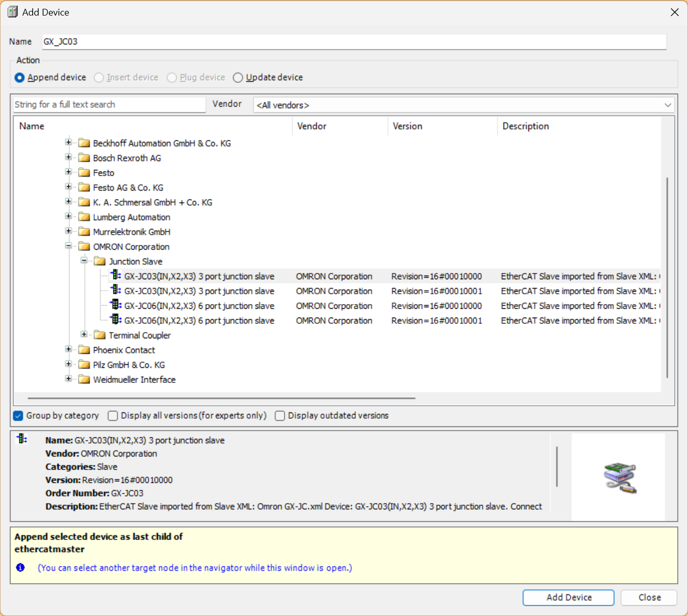This screenshot has width=688, height=616.
Task: Select the Plug device radio button
Action: (172, 78)
